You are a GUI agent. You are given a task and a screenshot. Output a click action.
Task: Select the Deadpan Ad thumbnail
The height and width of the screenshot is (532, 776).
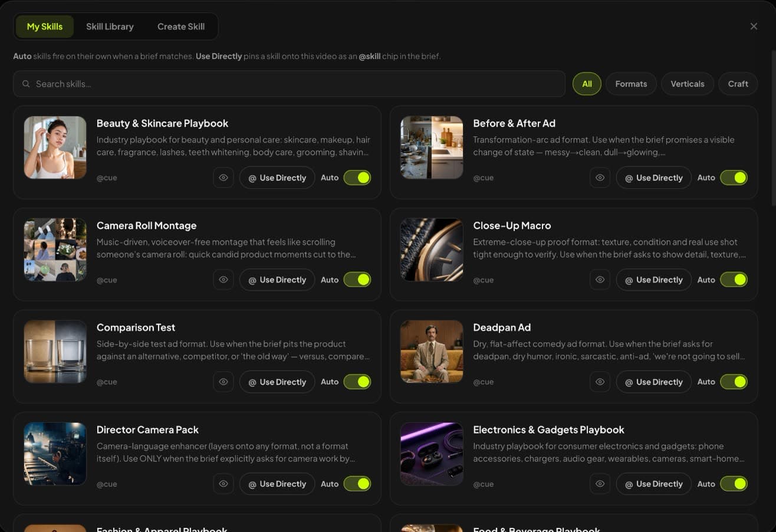point(432,352)
